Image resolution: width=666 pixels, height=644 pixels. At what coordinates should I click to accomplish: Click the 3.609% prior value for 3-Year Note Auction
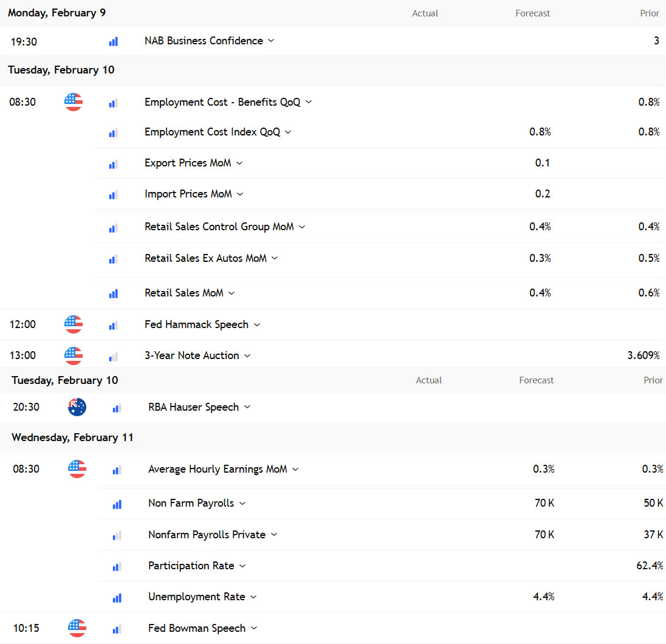(x=644, y=355)
